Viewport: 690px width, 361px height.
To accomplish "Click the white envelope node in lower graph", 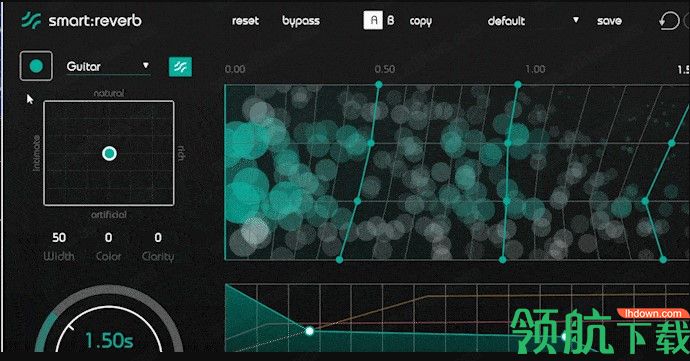I will [310, 331].
